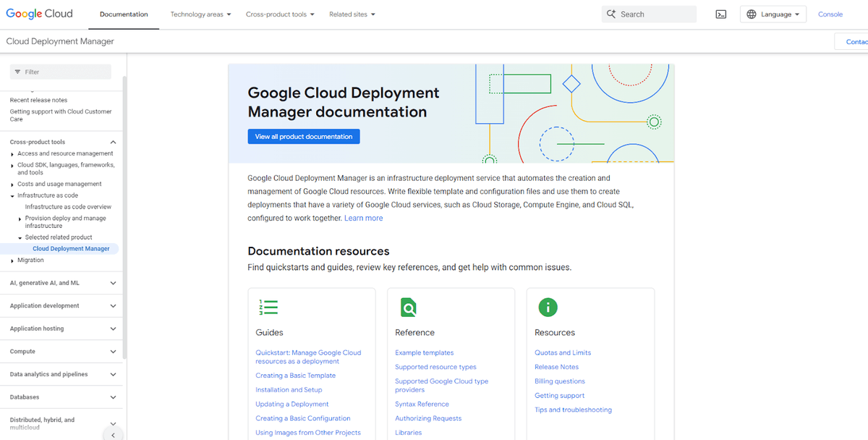
Task: Activate the Cloud Shell terminal icon
Action: pos(720,14)
